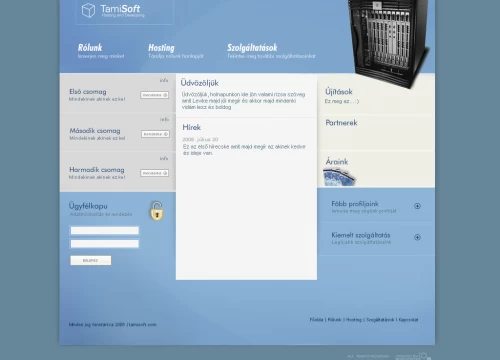This screenshot has width=500, height=360.
Task: Open the info link above Harmadik csomag
Action: point(164,158)
